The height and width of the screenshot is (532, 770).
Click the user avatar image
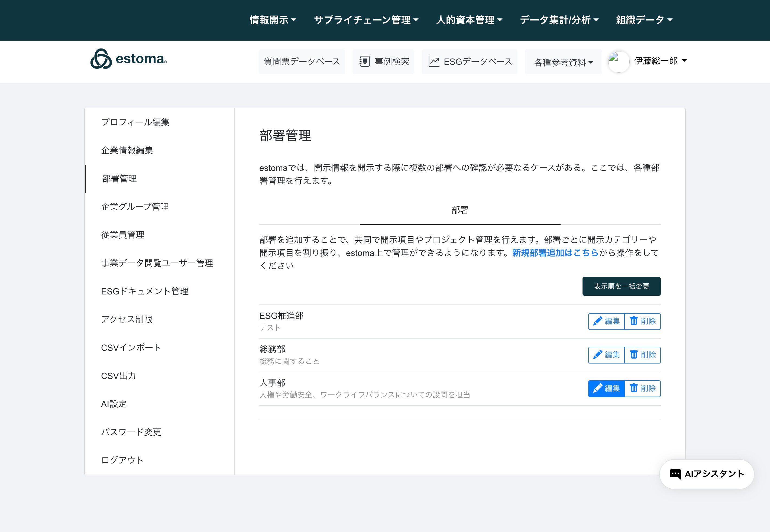(x=618, y=61)
